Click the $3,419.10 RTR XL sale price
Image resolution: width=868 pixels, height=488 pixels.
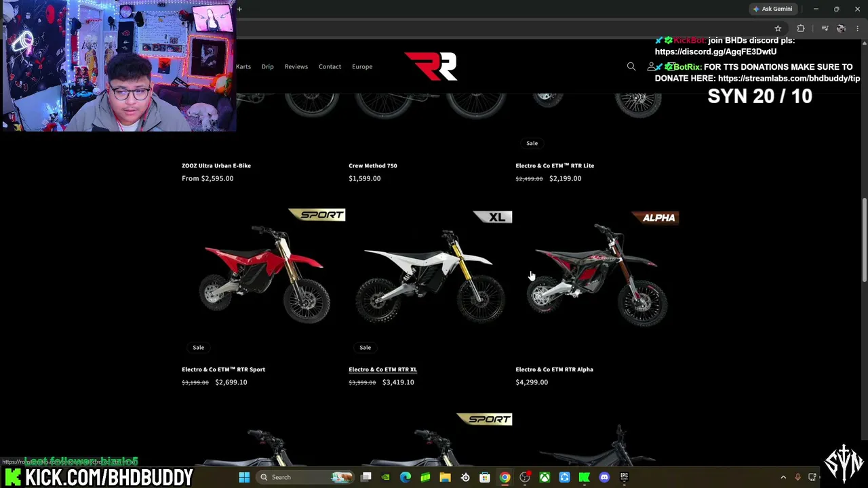coord(398,382)
